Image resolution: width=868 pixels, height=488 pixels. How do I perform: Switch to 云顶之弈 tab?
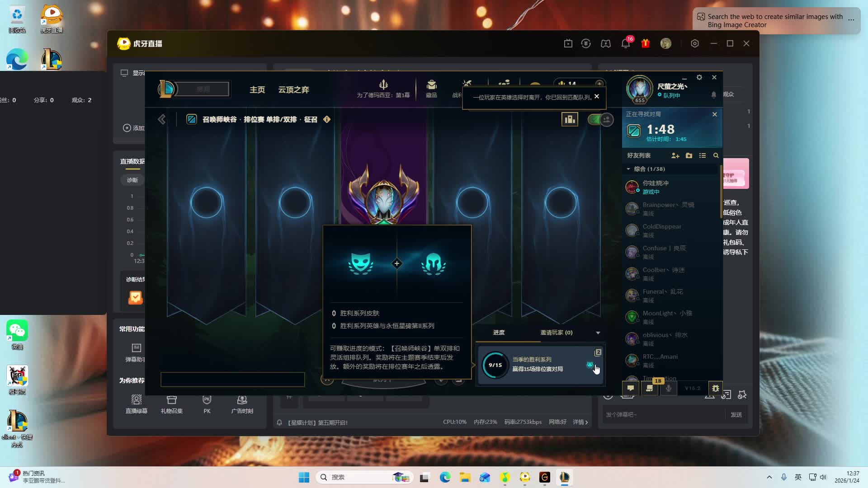pos(293,89)
